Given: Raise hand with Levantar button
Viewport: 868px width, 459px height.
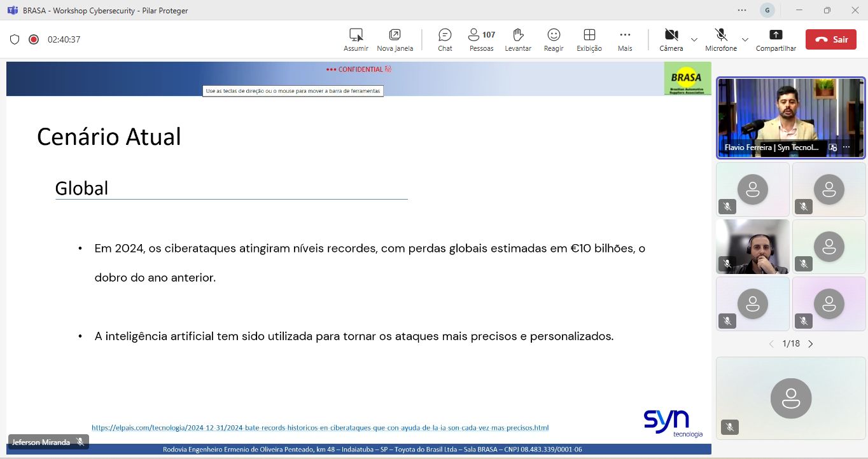Looking at the screenshot, I should coord(517,35).
